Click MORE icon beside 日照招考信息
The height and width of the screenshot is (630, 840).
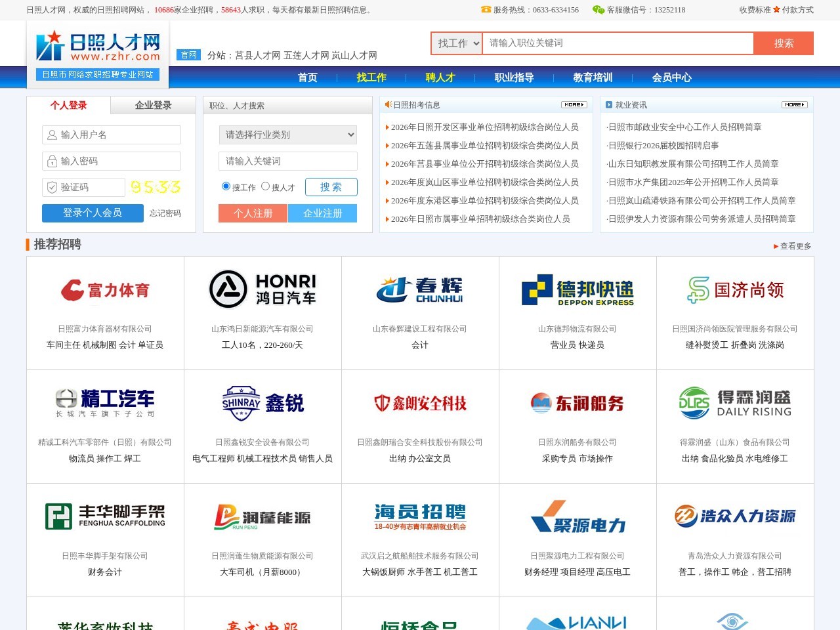click(574, 105)
